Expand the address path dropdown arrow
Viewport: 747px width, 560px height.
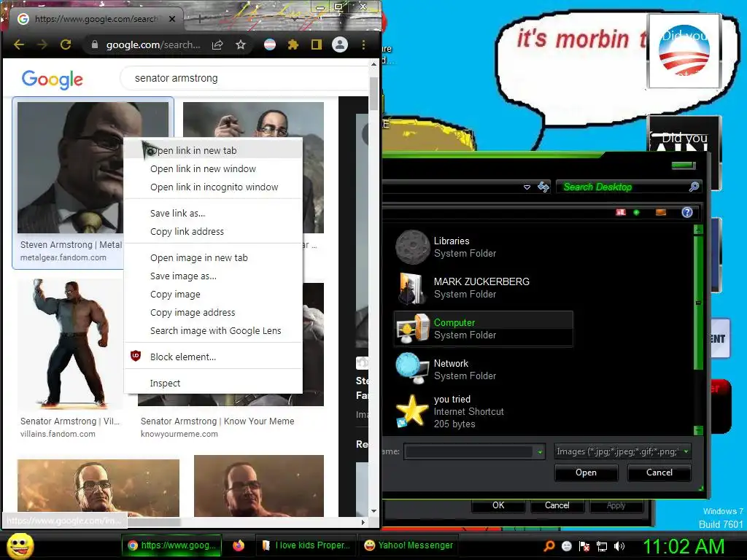pyautogui.click(x=527, y=187)
